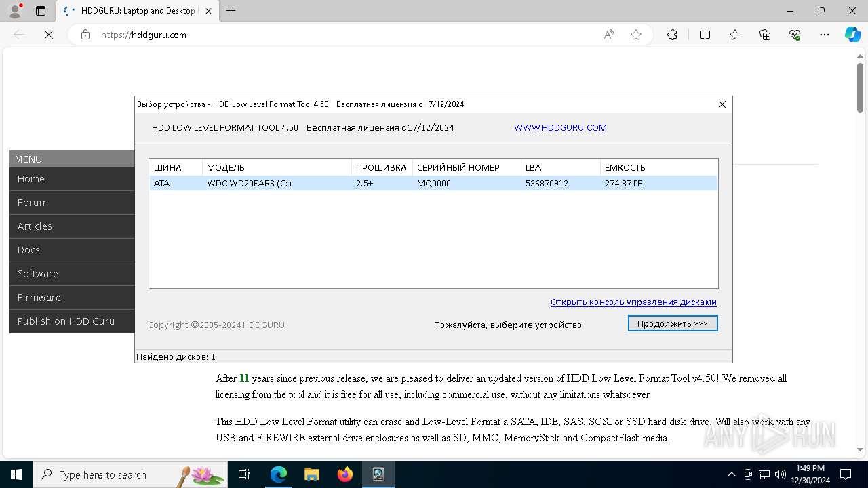Open browser Extensions icon

click(x=672, y=35)
